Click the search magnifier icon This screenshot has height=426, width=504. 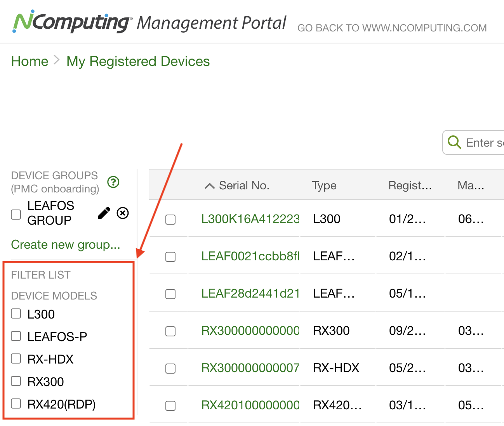click(x=454, y=142)
